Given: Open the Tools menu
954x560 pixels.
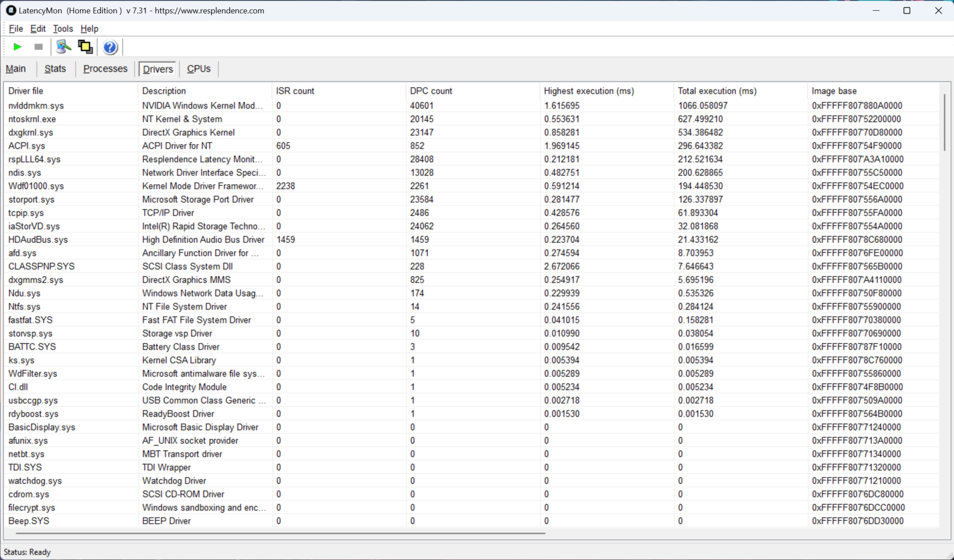Looking at the screenshot, I should (63, 28).
